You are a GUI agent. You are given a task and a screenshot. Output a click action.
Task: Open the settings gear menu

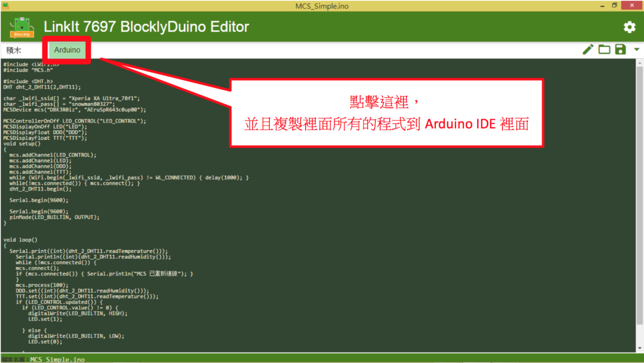(x=629, y=27)
